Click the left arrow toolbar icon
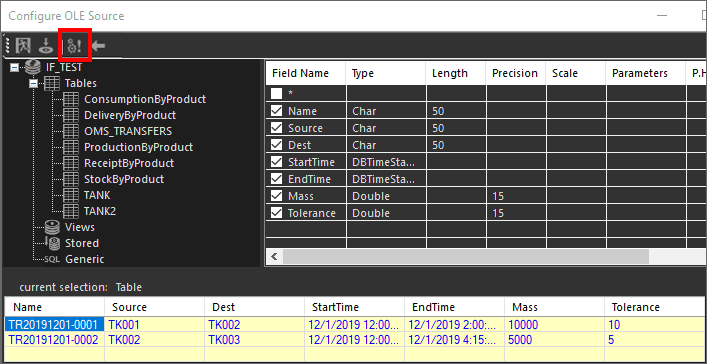Image resolution: width=707 pixels, height=364 pixels. [x=99, y=46]
